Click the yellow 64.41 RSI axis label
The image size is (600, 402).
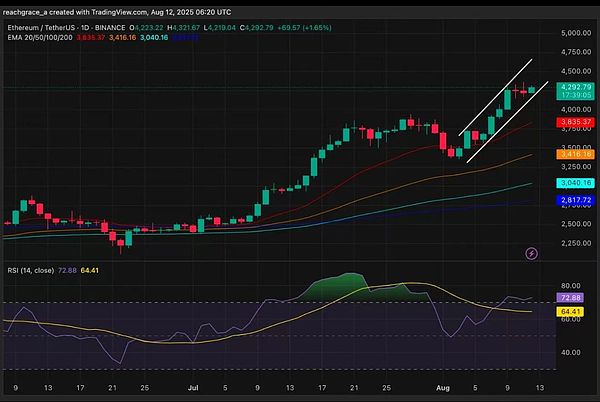coord(571,311)
